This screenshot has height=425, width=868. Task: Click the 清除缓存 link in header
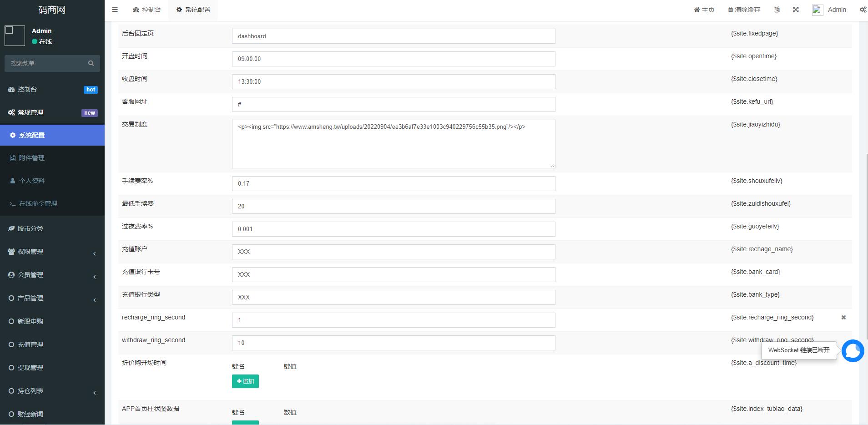(x=744, y=10)
